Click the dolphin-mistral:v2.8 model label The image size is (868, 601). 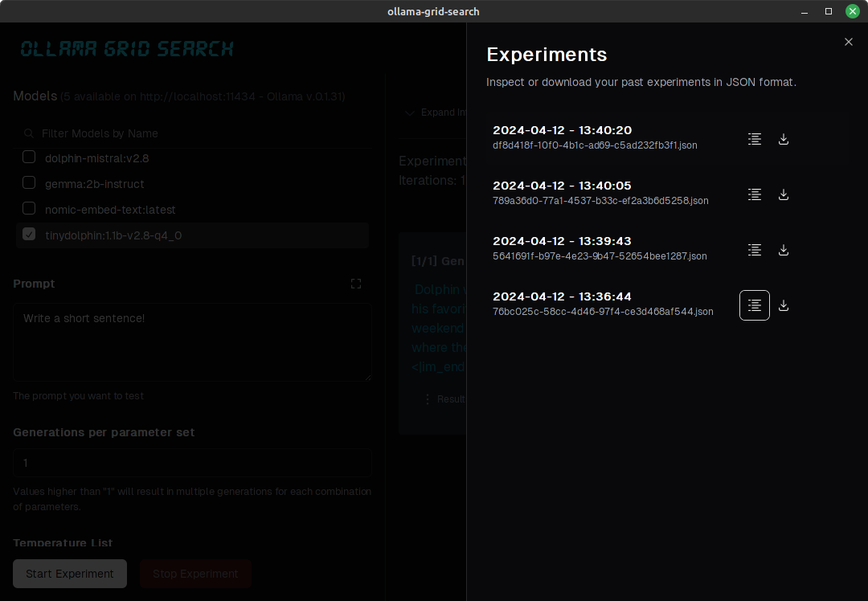[x=97, y=158]
